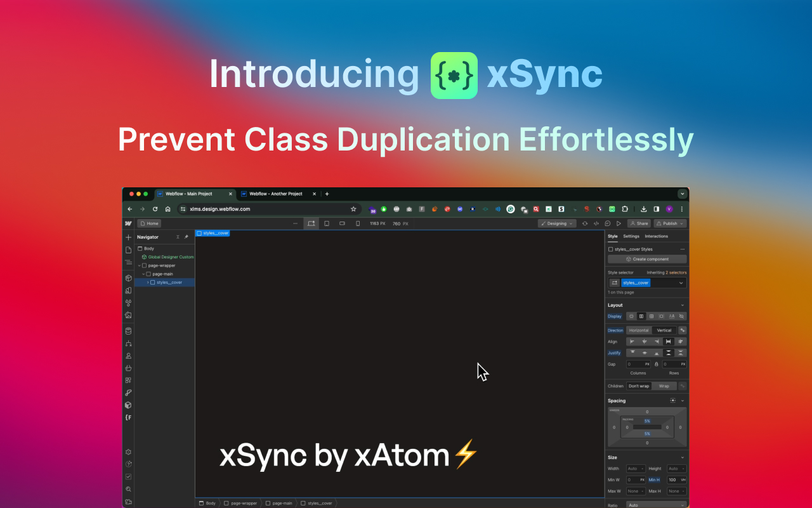Bookmark this page with the star icon
The height and width of the screenshot is (508, 812).
(353, 209)
